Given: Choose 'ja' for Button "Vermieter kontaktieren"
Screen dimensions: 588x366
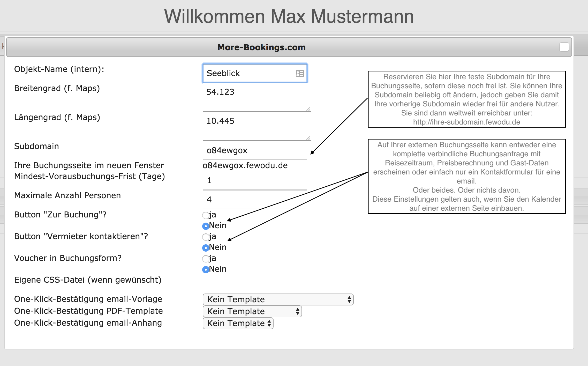Looking at the screenshot, I should pyautogui.click(x=206, y=237).
